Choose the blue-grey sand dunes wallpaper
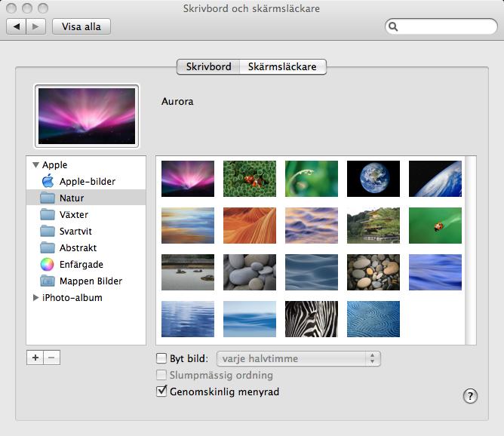This screenshot has width=504, height=436. coord(312,272)
